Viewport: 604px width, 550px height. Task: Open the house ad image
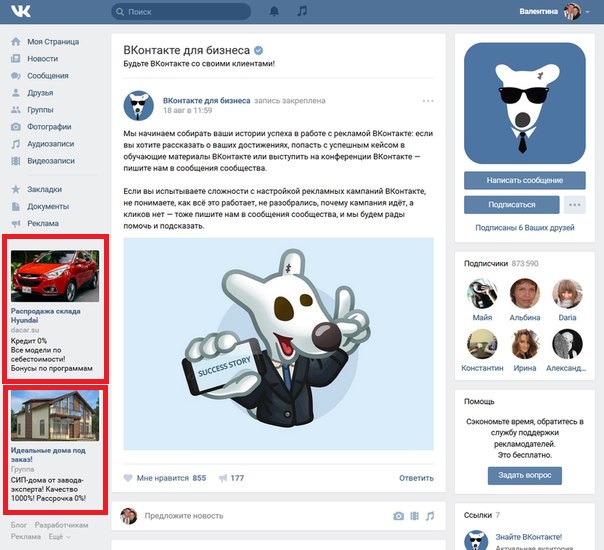point(55,416)
